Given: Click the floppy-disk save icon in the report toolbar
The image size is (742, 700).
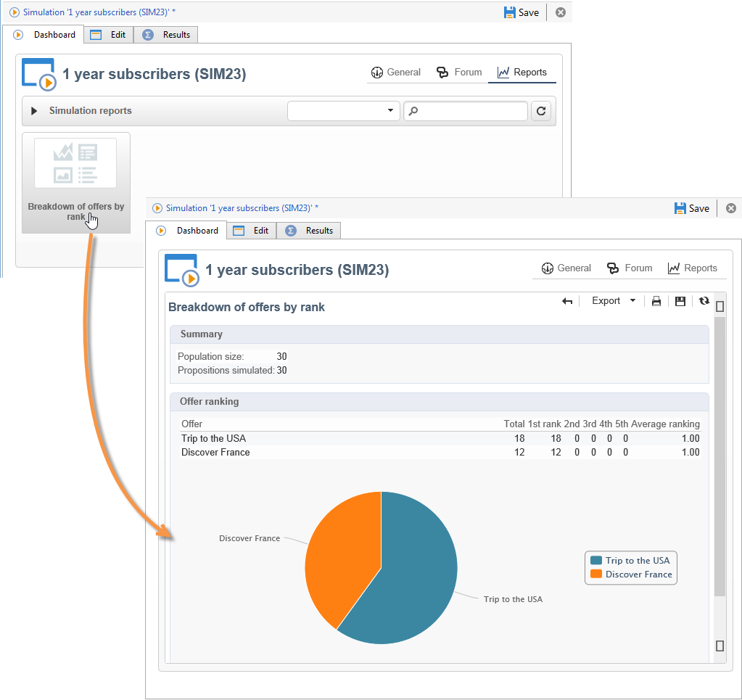Looking at the screenshot, I should click(680, 301).
